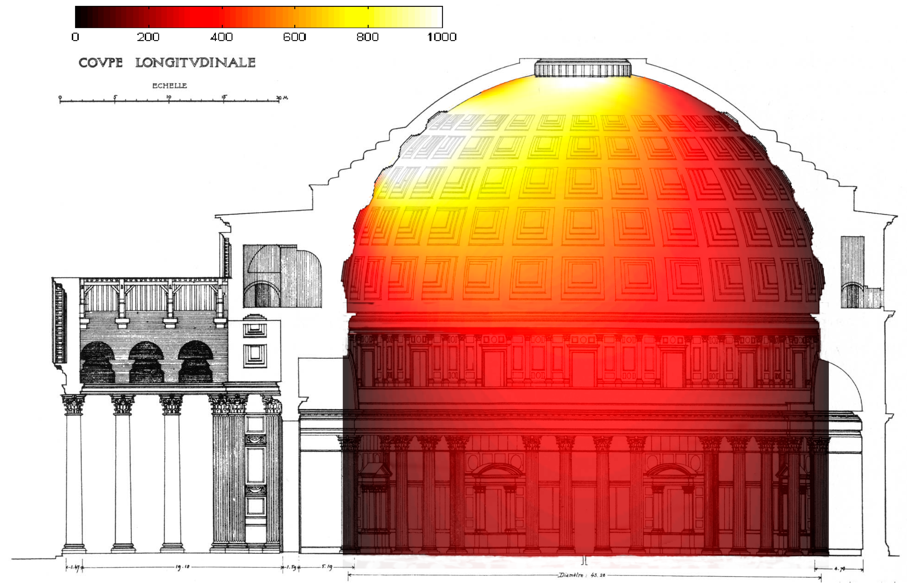This screenshot has height=588, width=907.
Task: Click the 19.18 portico dimension label
Action: pos(183,567)
